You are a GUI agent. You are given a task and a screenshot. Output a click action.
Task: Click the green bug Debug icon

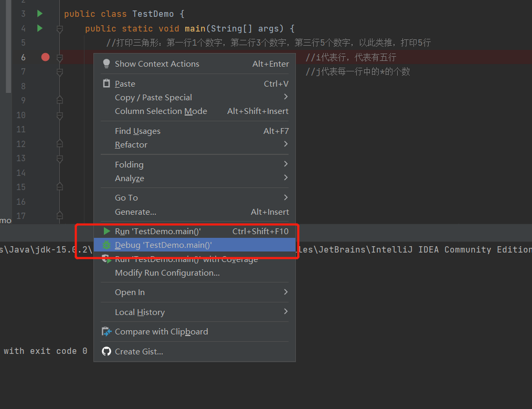tap(107, 245)
